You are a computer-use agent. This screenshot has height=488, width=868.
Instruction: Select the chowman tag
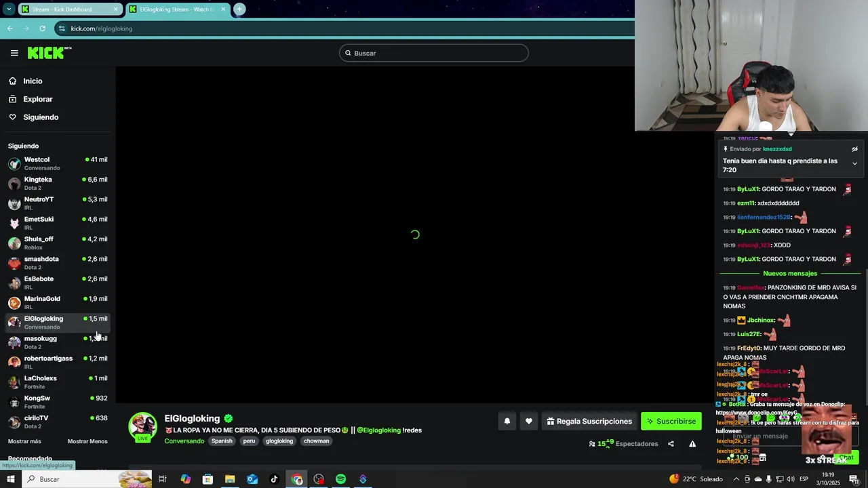point(316,441)
